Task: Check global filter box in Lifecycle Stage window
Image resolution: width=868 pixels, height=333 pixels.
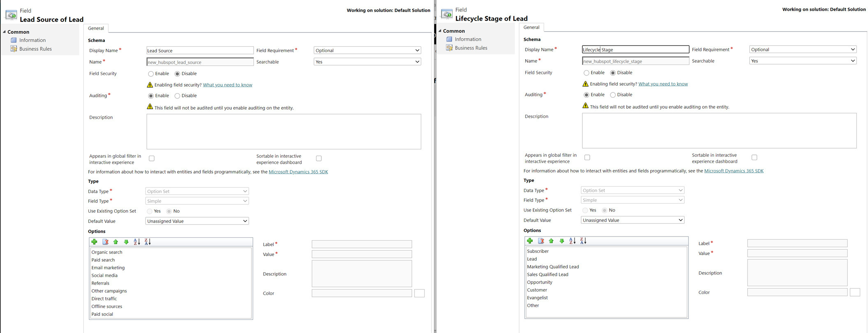Action: 587,158
